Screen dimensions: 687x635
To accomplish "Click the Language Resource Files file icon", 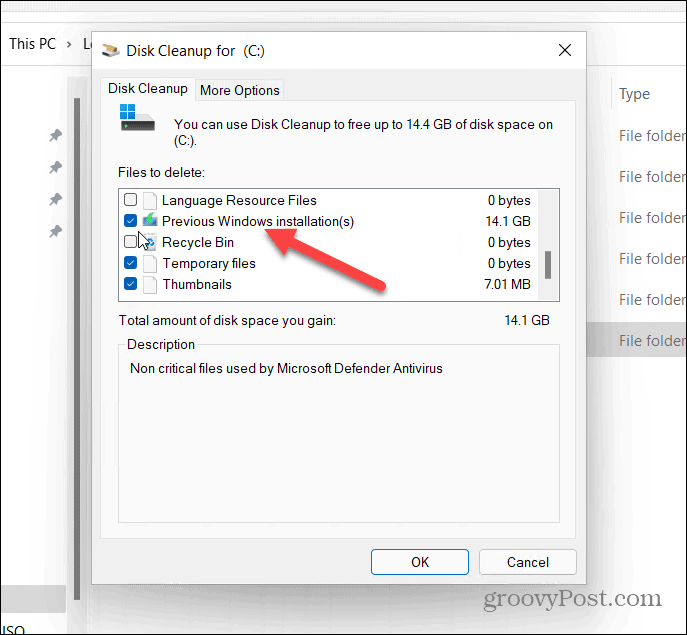I will [x=149, y=200].
